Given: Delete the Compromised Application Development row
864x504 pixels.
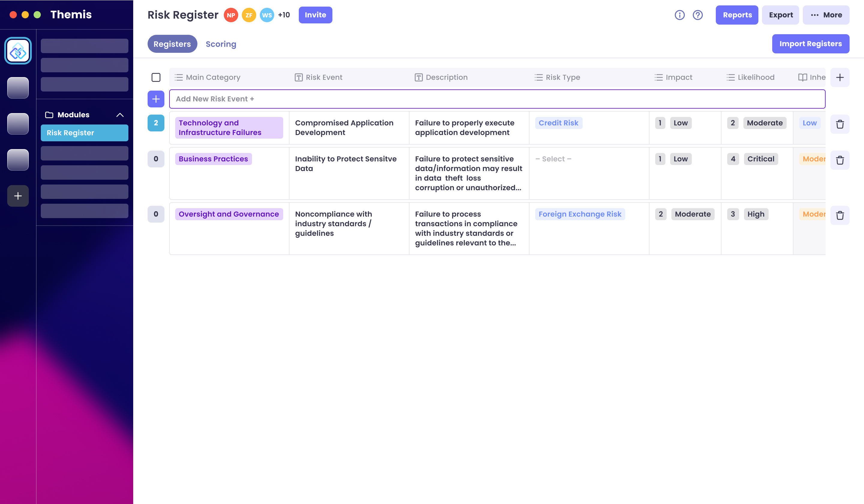Looking at the screenshot, I should coord(840,124).
